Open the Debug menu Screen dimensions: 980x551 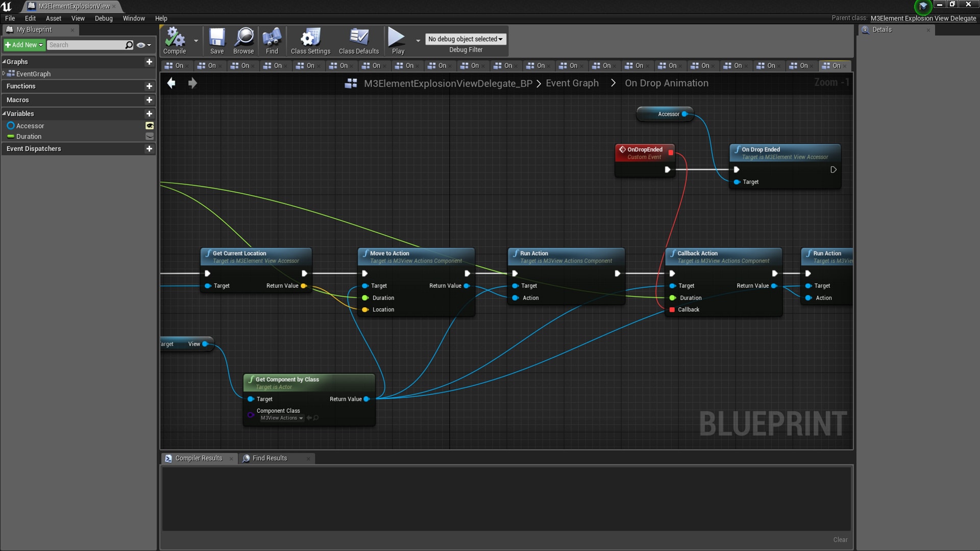pyautogui.click(x=104, y=18)
